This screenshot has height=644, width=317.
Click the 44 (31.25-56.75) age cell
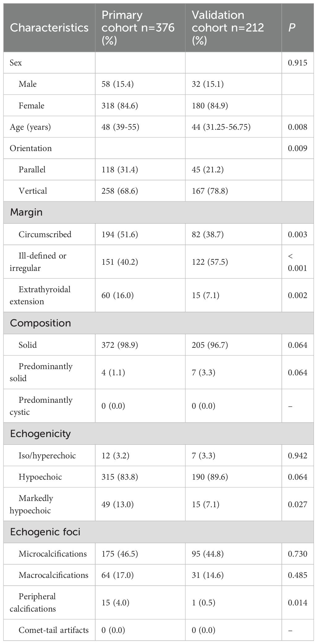[x=221, y=127]
